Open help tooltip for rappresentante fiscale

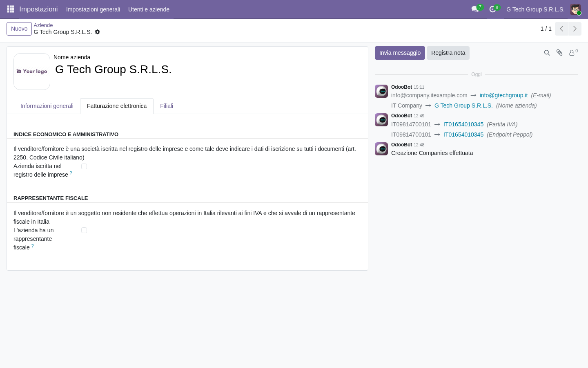click(33, 246)
